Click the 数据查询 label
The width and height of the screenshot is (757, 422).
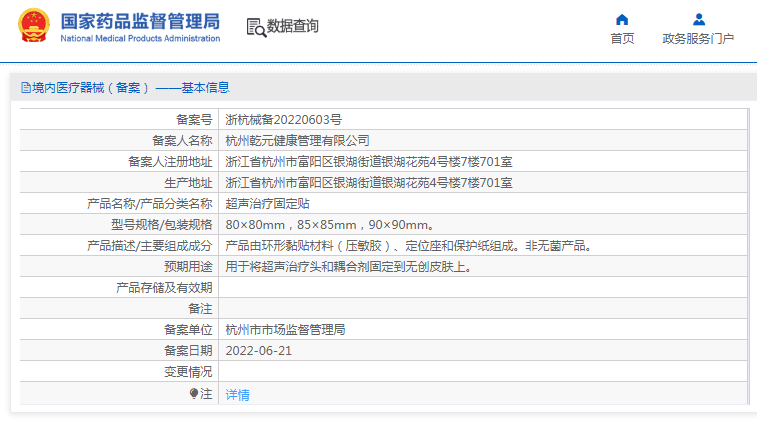click(x=293, y=26)
